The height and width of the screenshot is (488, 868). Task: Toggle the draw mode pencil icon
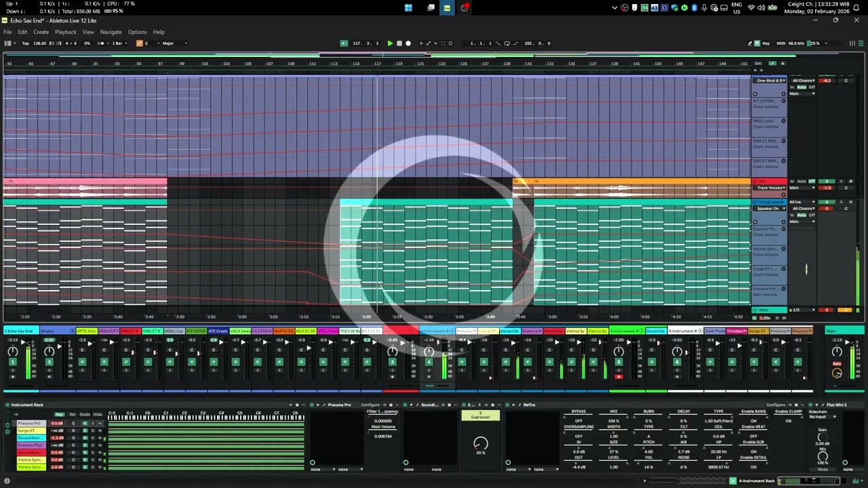tap(750, 43)
